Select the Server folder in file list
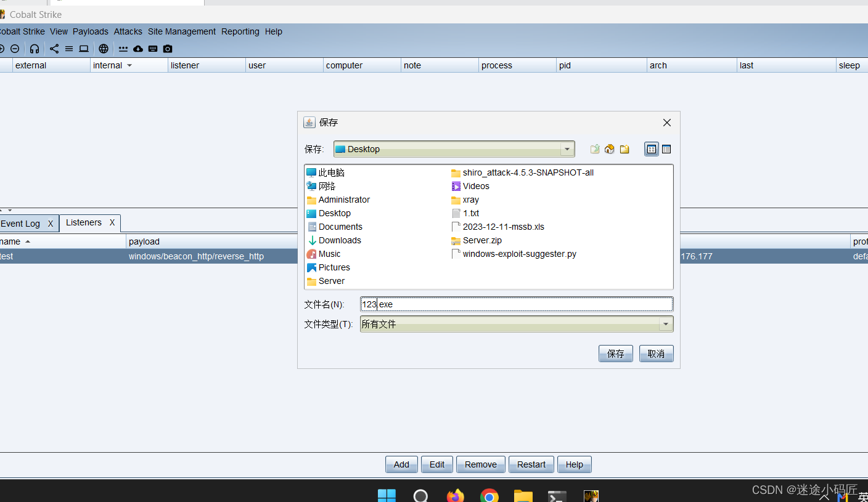Screen dimensions: 868x502 tap(326, 281)
